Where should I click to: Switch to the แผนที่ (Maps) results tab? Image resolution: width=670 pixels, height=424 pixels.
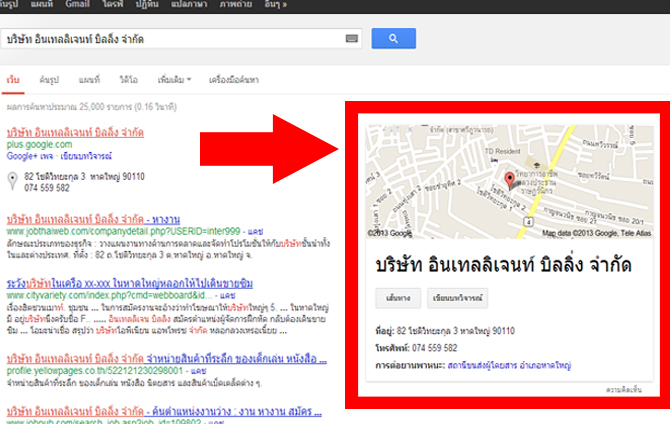pyautogui.click(x=89, y=80)
